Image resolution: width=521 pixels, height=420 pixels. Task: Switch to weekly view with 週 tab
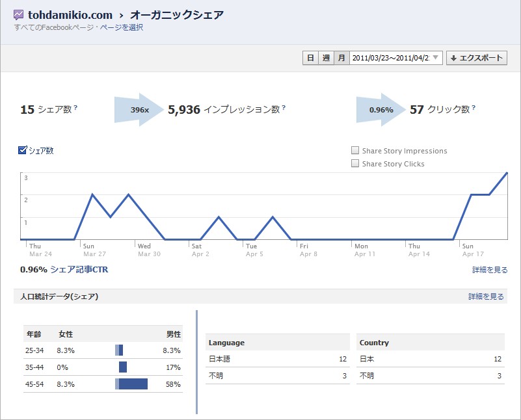coord(326,58)
